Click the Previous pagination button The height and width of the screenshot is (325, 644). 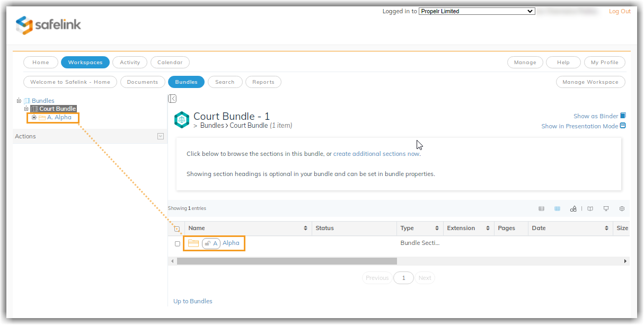coord(377,278)
